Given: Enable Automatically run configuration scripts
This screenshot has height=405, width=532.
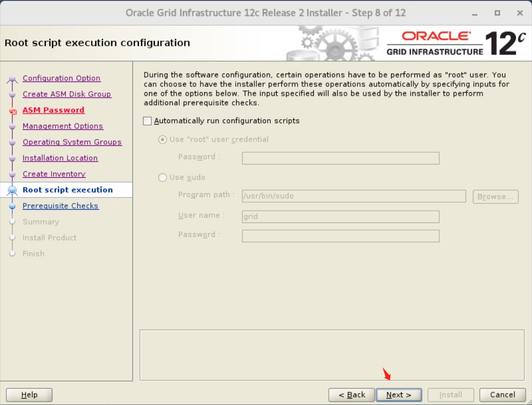Looking at the screenshot, I should (147, 121).
